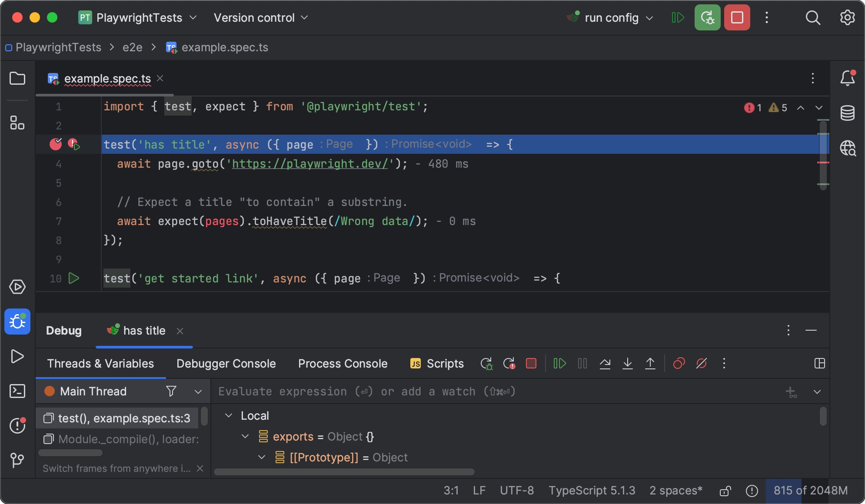Click the Step Over icon in debug toolbar
This screenshot has height=504, width=865.
(x=605, y=364)
